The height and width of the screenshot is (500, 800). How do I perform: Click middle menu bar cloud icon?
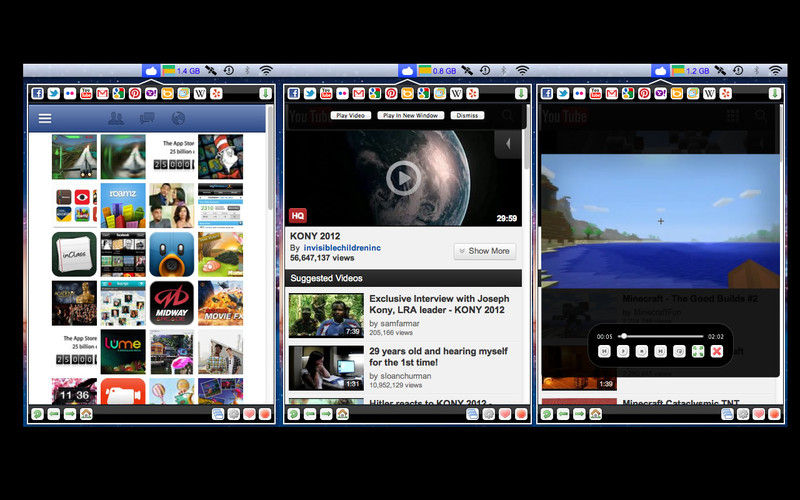point(407,70)
